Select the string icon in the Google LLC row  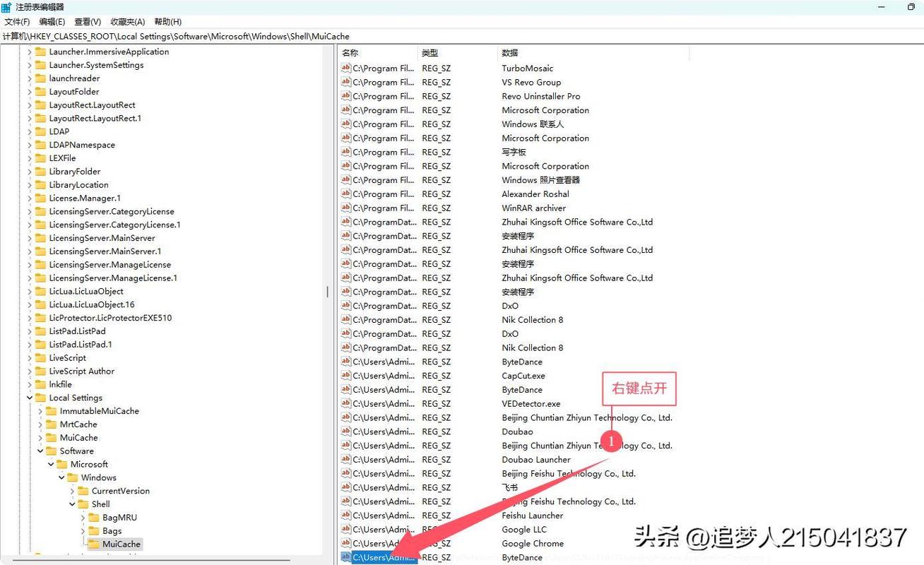click(346, 529)
